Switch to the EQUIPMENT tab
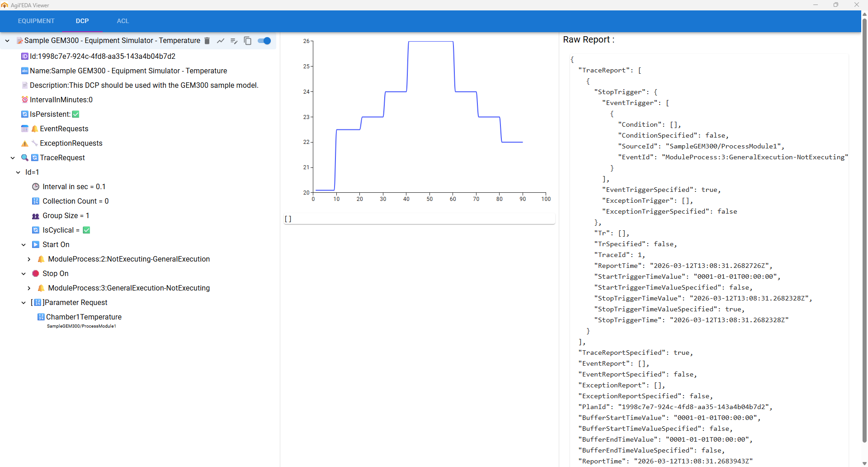 36,21
